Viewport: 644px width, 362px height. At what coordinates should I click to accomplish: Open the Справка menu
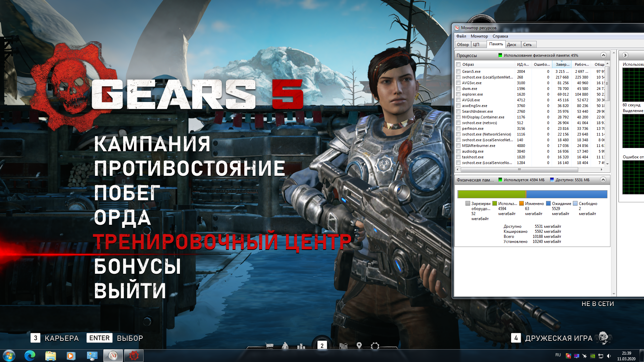(x=500, y=36)
